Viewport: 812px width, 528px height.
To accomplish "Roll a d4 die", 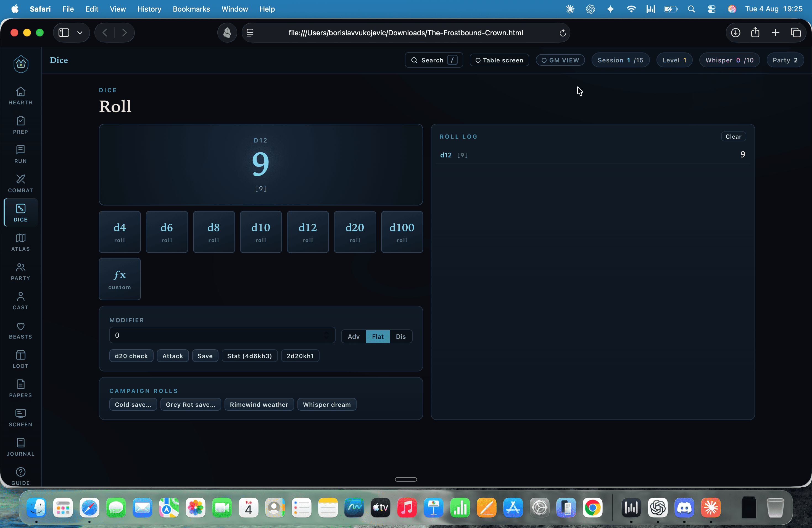I will (120, 232).
